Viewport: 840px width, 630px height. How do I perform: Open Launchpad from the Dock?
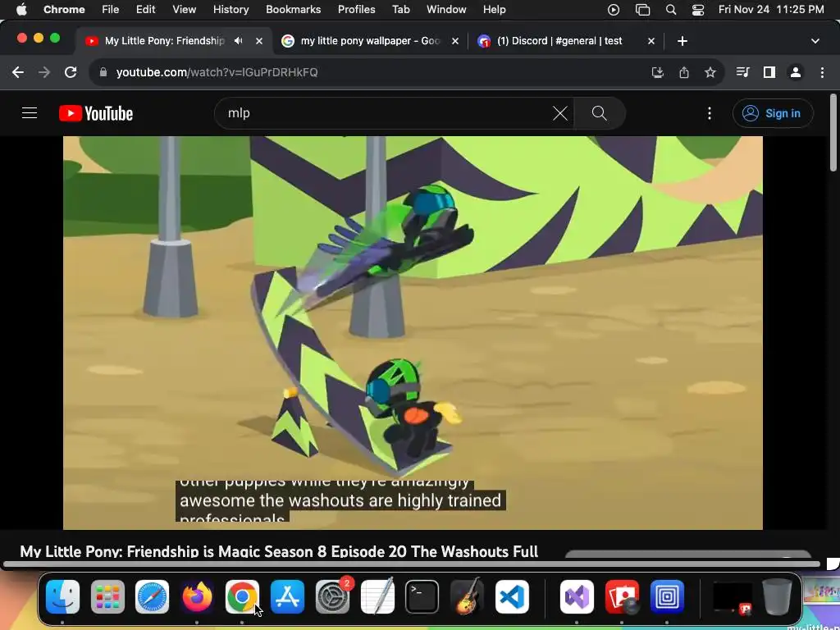107,596
